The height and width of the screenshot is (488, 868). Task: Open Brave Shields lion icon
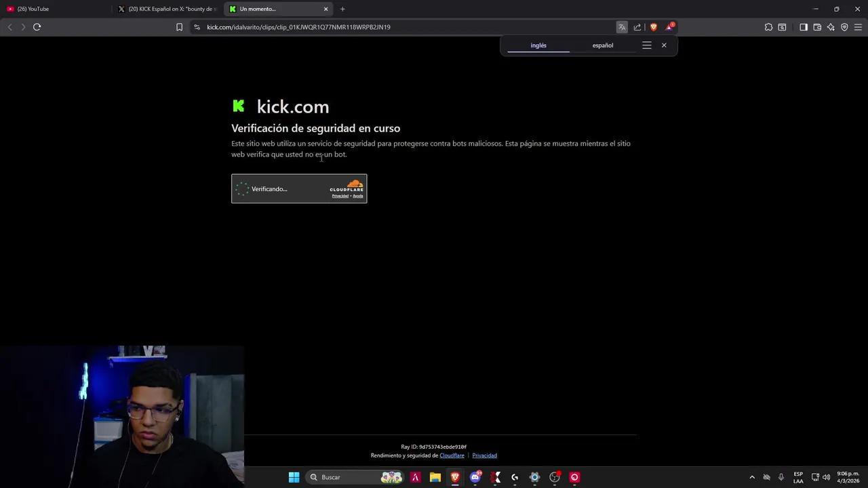click(x=654, y=27)
